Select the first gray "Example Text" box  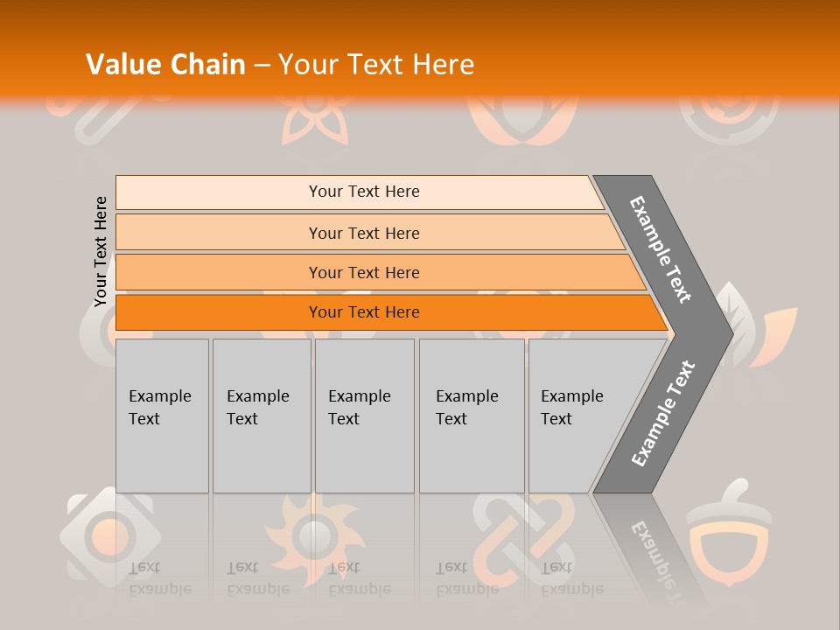(x=163, y=416)
